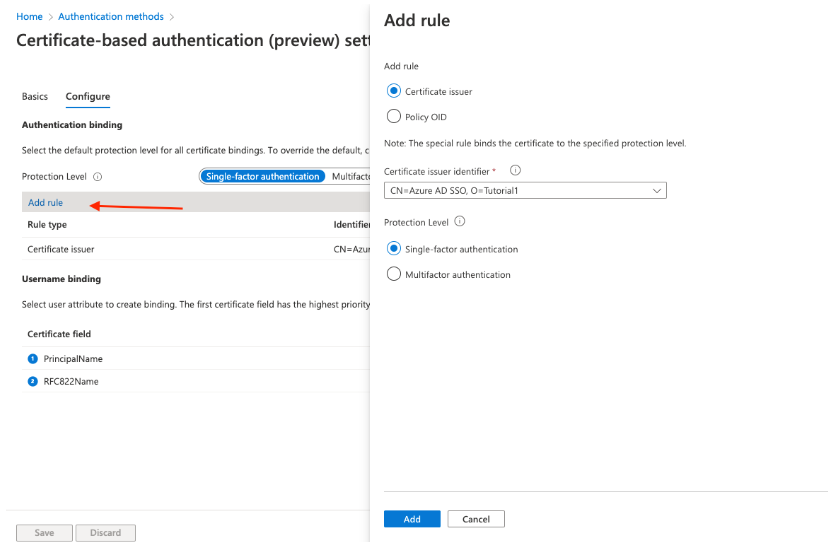Viewport: 828px width, 542px height.
Task: Go to Home breadcrumb link
Action: coord(30,17)
